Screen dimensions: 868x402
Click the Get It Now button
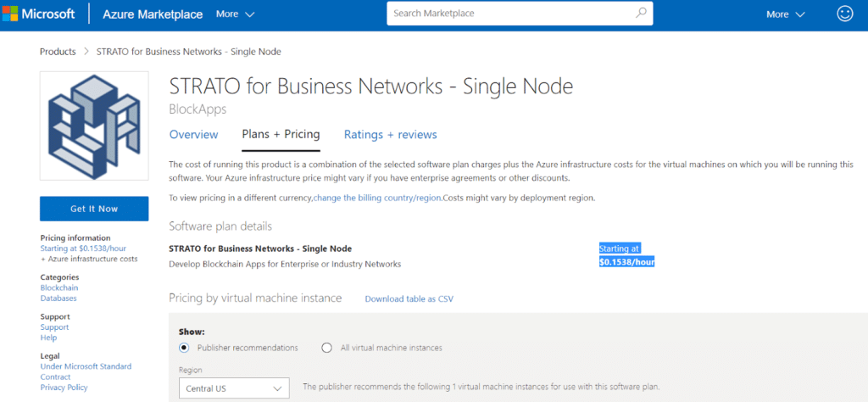(x=94, y=209)
